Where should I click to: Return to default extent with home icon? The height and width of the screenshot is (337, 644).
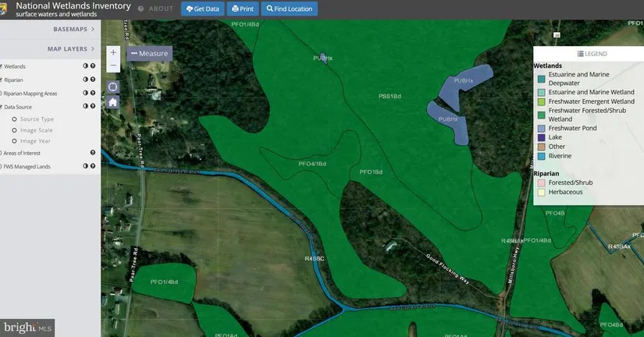[x=113, y=101]
